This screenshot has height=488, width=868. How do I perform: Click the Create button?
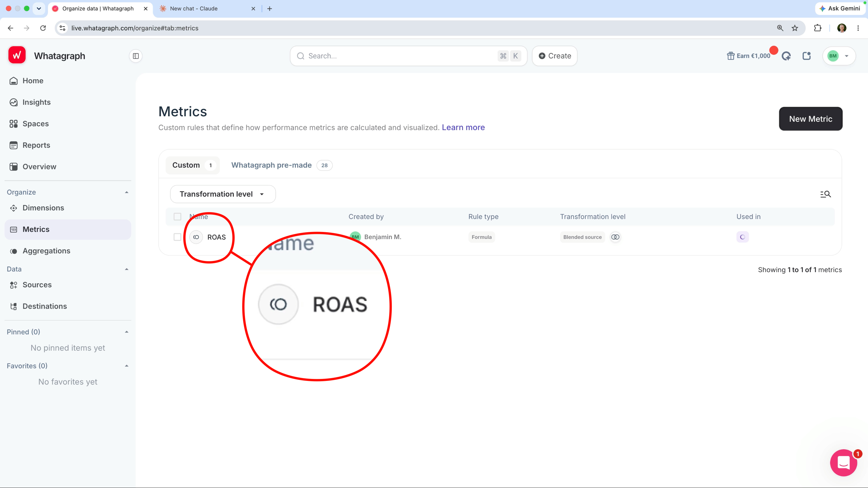coord(555,56)
